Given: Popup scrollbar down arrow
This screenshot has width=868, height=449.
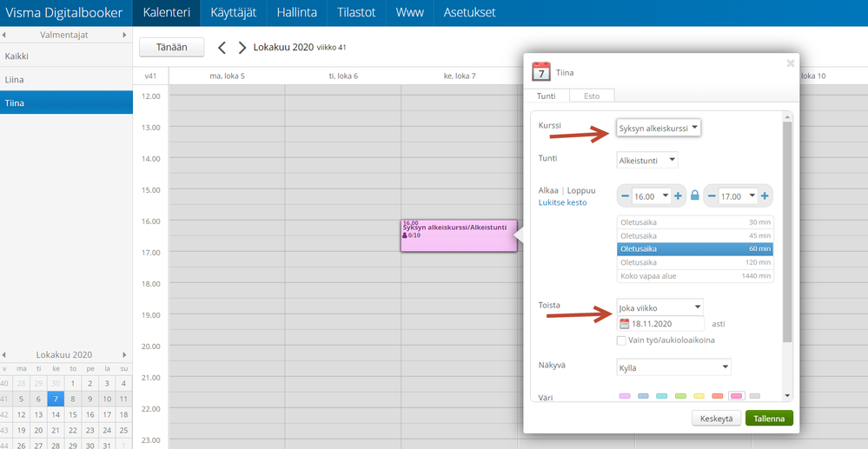Looking at the screenshot, I should point(788,395).
